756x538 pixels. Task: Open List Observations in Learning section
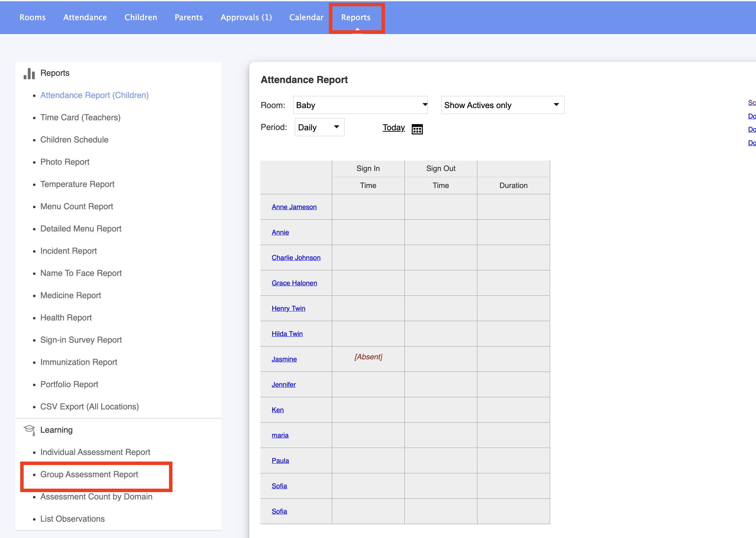pos(72,519)
